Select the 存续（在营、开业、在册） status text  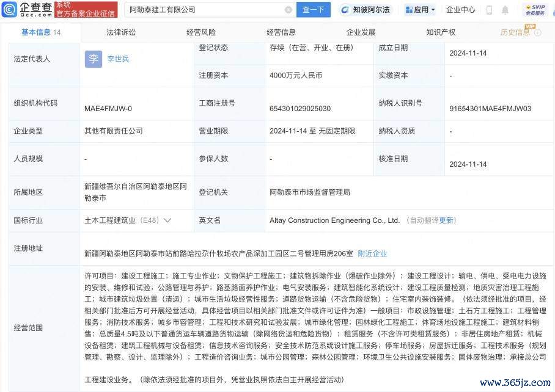pyautogui.click(x=312, y=48)
